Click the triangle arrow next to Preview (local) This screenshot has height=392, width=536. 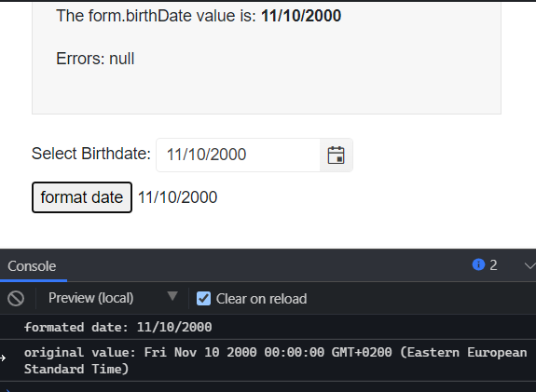172,296
